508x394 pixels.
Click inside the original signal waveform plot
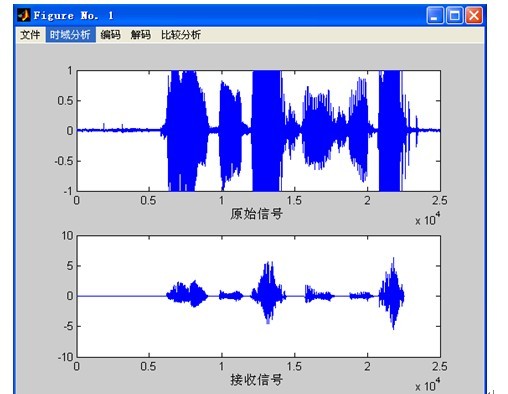[x=259, y=131]
